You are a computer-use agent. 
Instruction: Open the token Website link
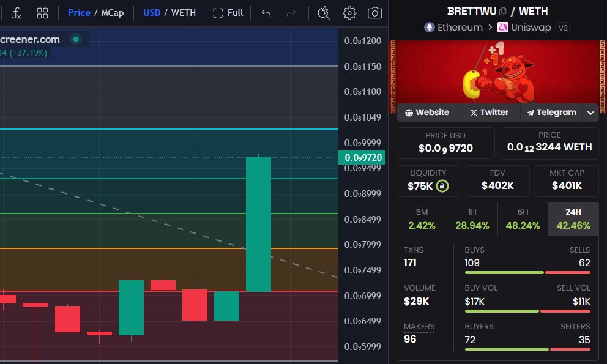coord(427,113)
